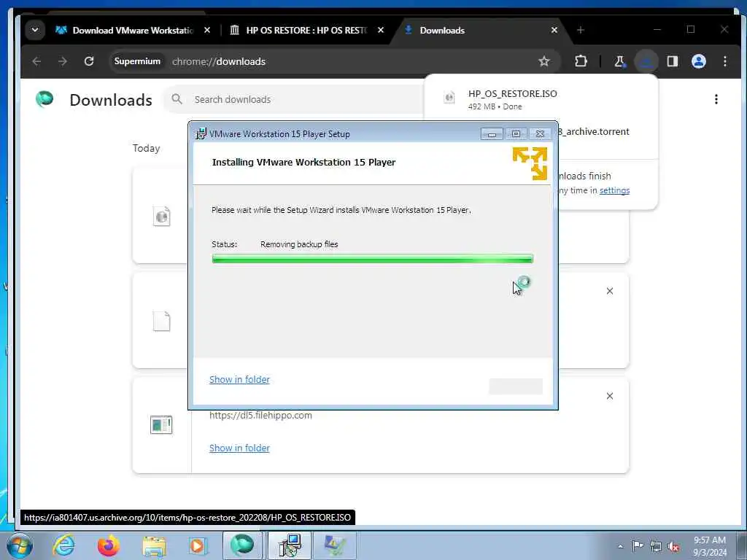Click the blank file icon in second card

(x=161, y=321)
